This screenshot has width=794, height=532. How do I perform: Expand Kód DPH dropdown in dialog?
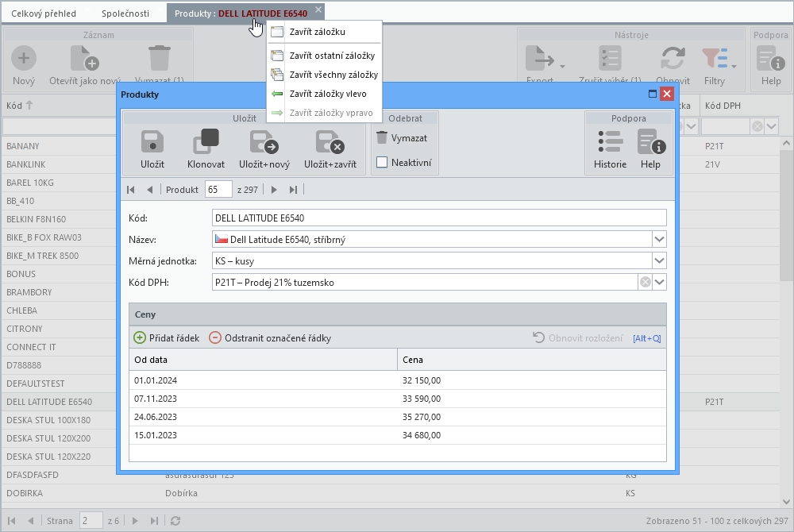[x=659, y=283]
